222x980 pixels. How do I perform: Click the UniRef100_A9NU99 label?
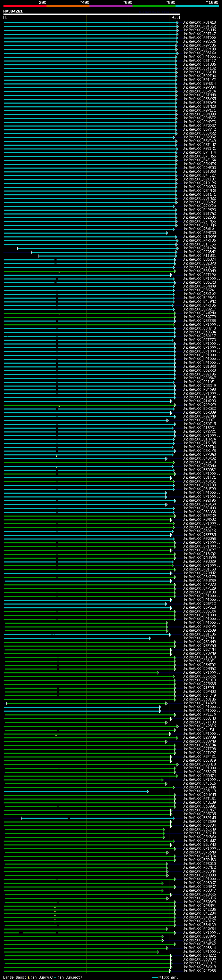[x=199, y=114]
